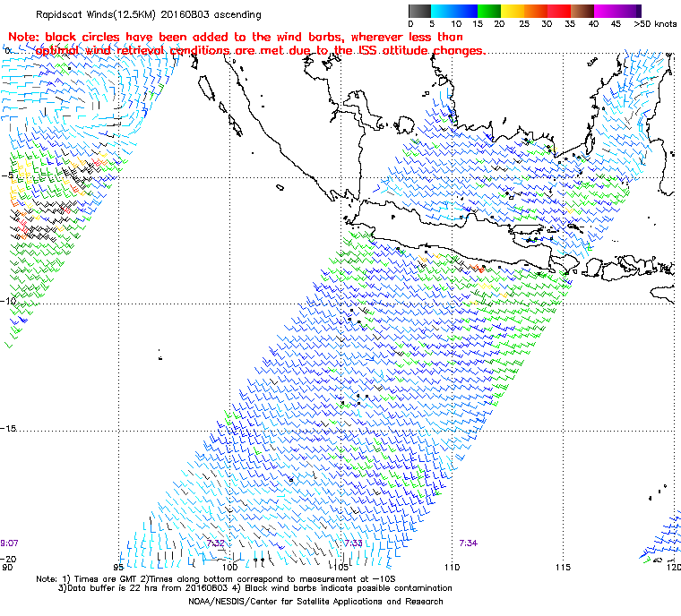Click the footer note 'Times are GMT'

(103, 579)
